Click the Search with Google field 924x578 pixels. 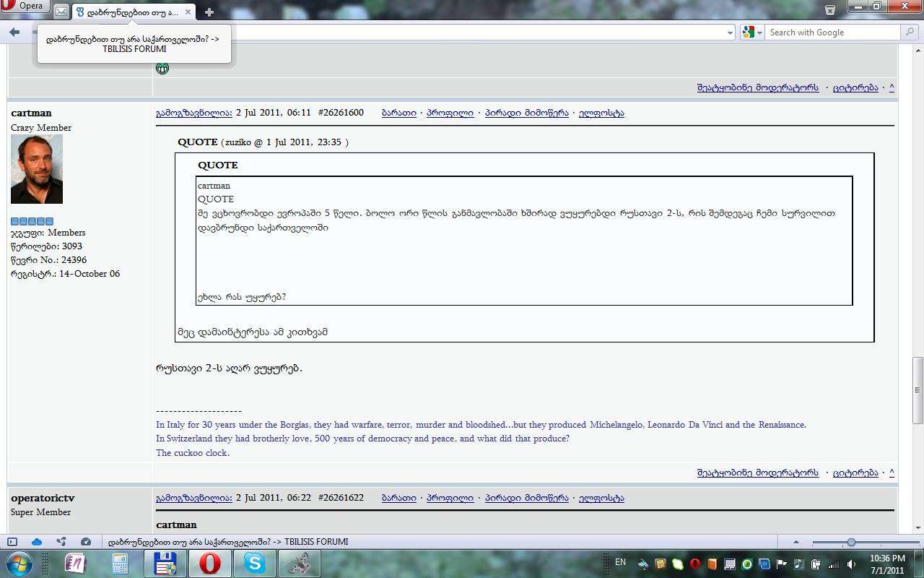(834, 33)
